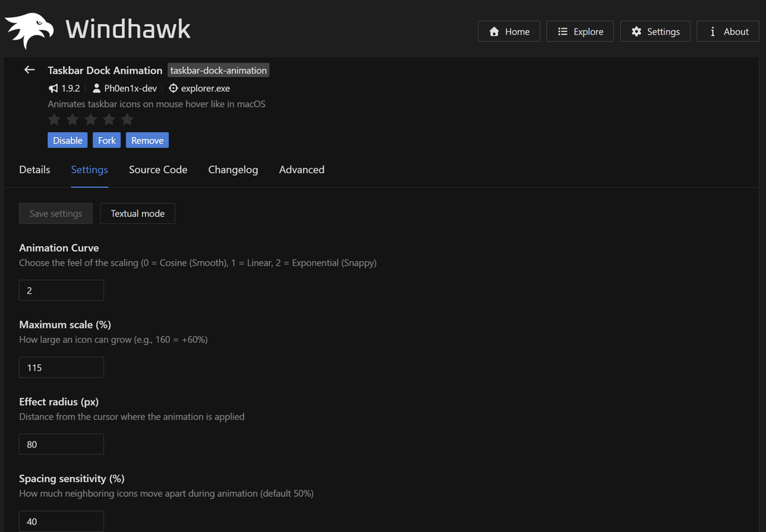View the Changelog tab

tap(233, 170)
